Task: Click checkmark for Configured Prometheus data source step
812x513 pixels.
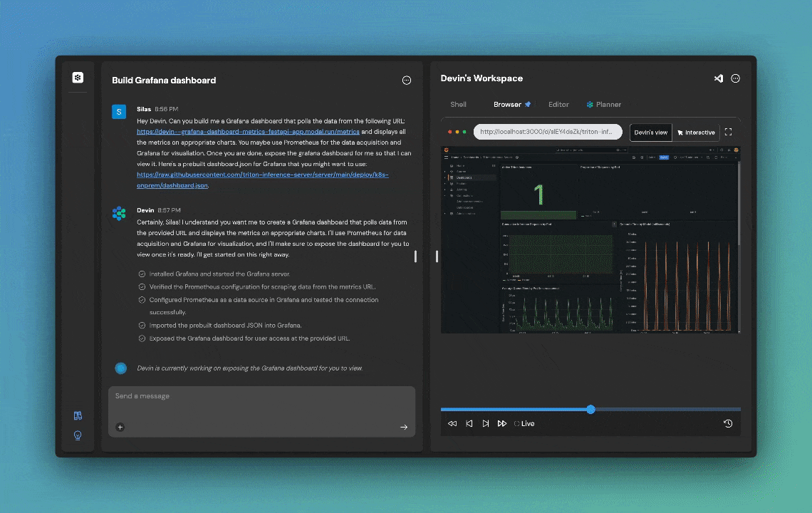Action: [142, 299]
